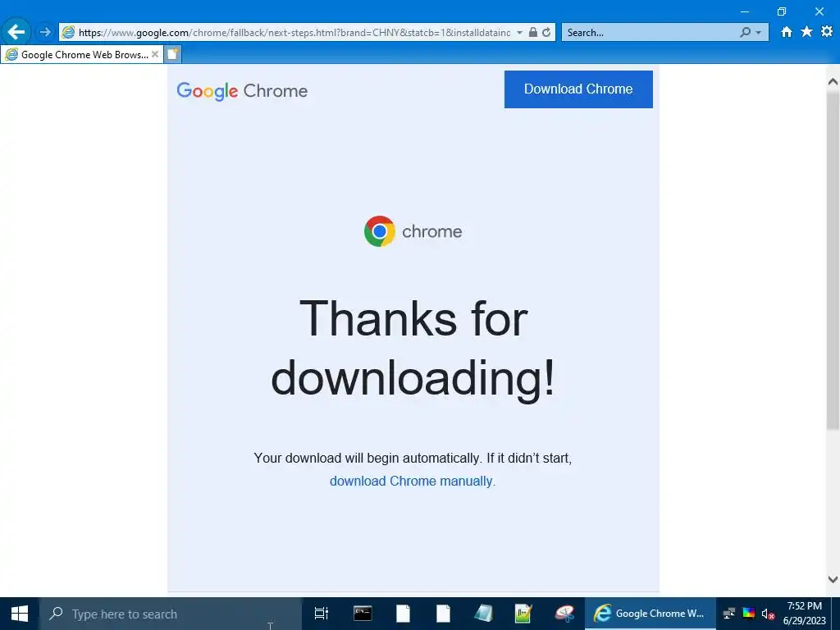Screen dimensions: 840x630
Task: Click the muted volume speaker tray icon
Action: [767, 614]
